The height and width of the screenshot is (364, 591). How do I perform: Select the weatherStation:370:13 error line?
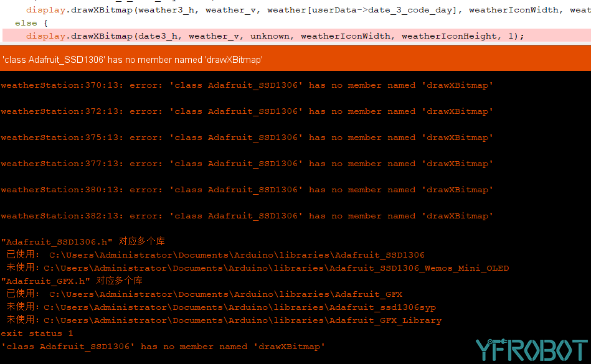tap(247, 85)
